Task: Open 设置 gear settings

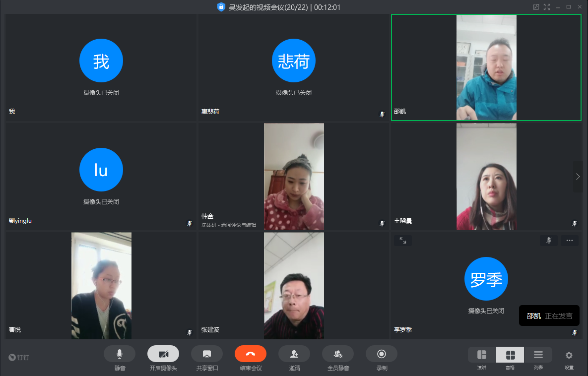Action: click(569, 355)
